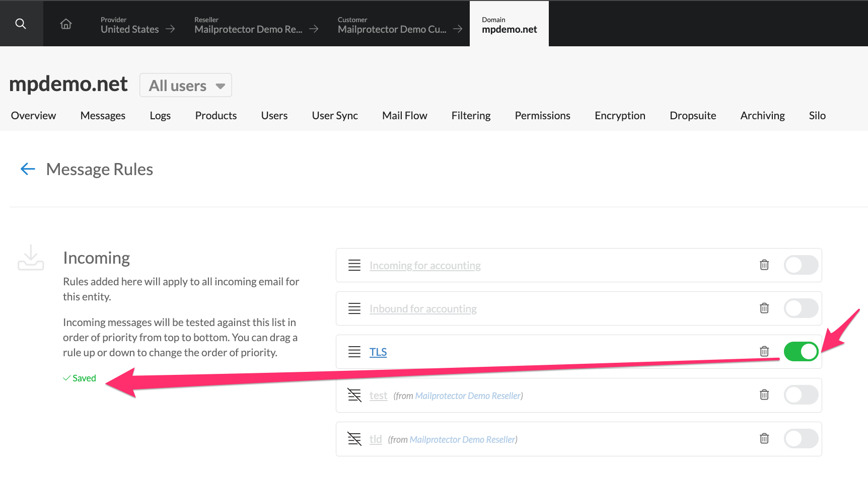Open search with the magnifier icon
The height and width of the screenshot is (477, 868).
click(x=21, y=23)
